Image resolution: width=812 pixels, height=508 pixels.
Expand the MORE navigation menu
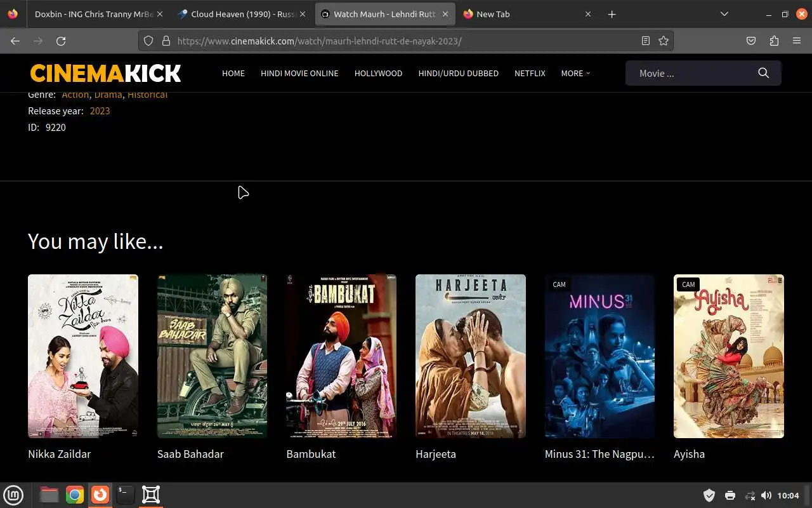pyautogui.click(x=575, y=73)
